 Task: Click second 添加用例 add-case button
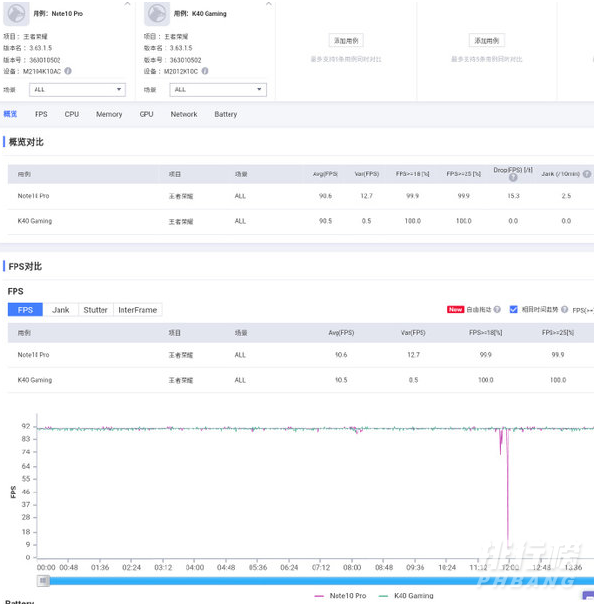(x=486, y=40)
